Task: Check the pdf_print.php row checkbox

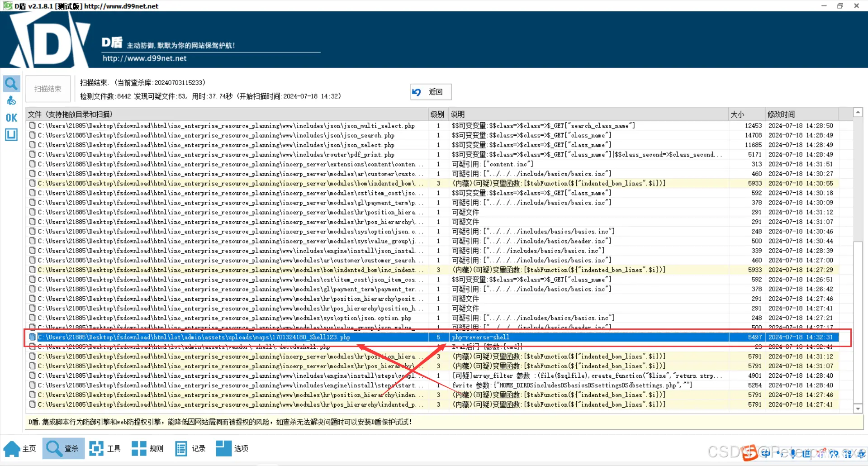Action: [32, 154]
